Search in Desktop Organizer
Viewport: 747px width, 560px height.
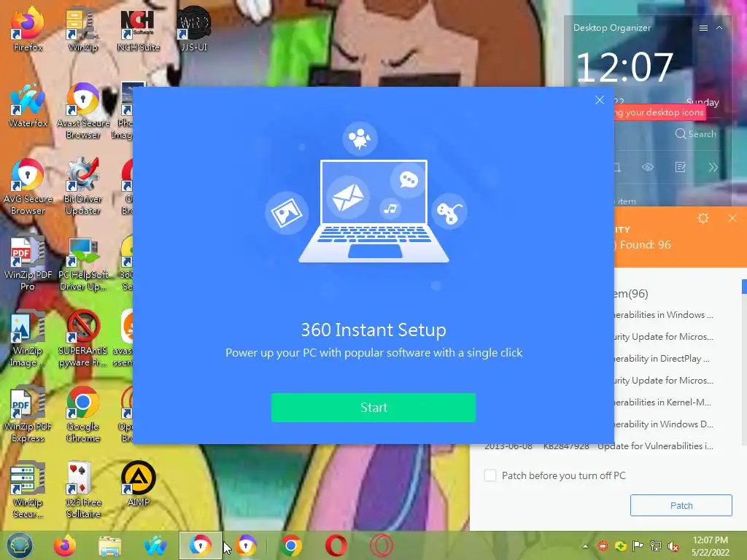click(x=695, y=134)
